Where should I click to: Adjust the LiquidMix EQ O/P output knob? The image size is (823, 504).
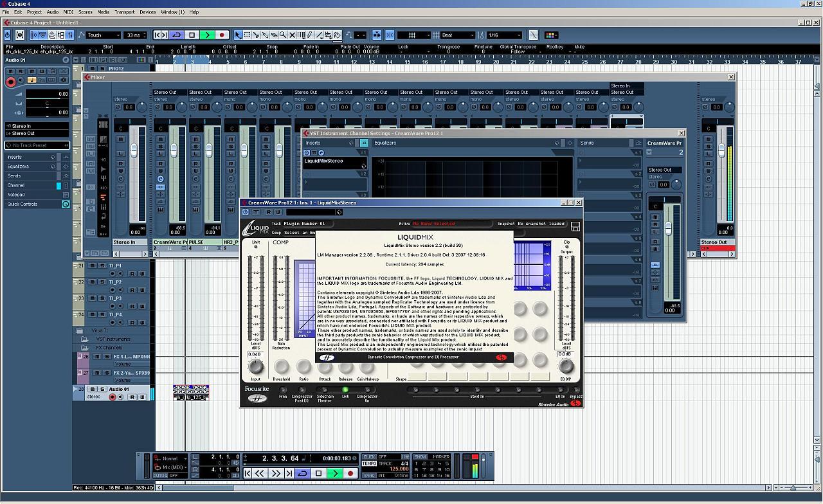(566, 366)
